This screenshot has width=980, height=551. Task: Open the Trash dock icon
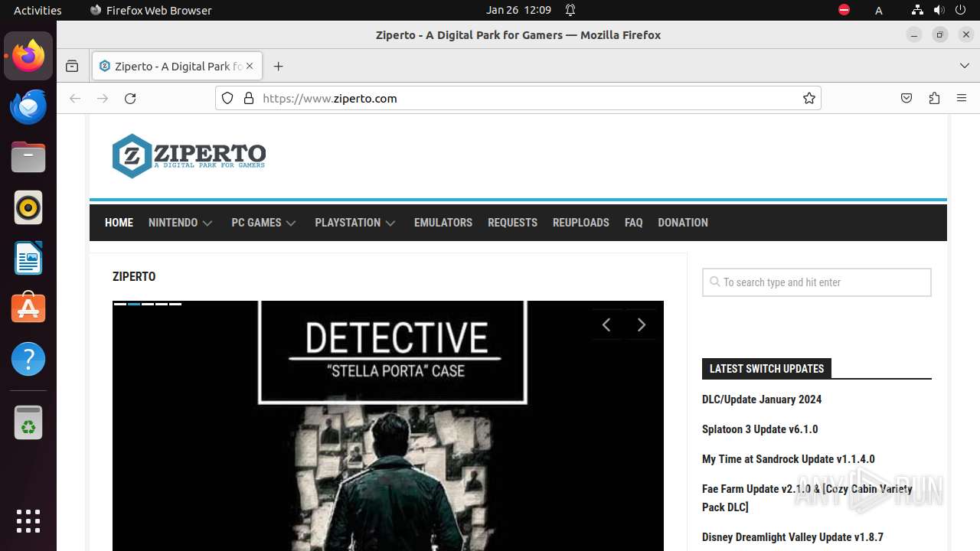28,422
